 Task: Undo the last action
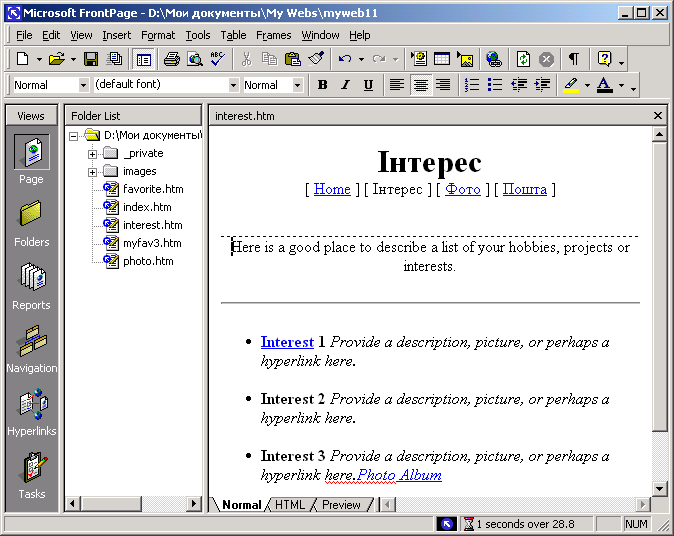(345, 58)
